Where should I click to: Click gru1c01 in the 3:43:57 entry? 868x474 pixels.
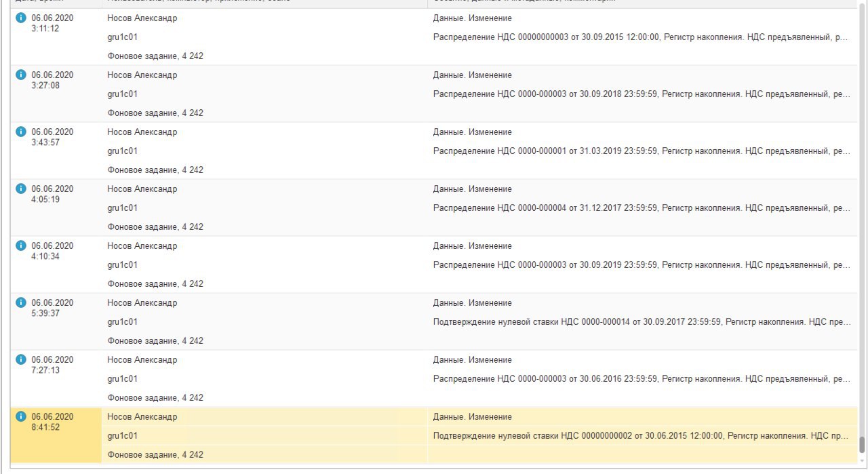coord(123,151)
